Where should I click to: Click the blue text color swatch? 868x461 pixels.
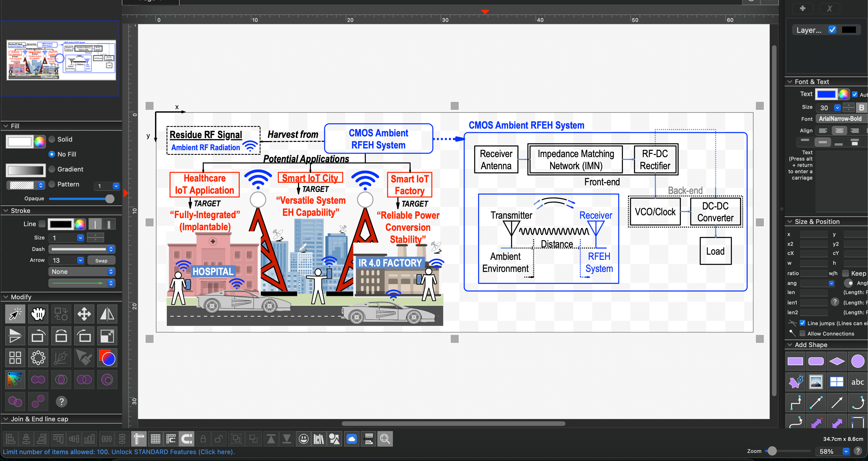(826, 94)
